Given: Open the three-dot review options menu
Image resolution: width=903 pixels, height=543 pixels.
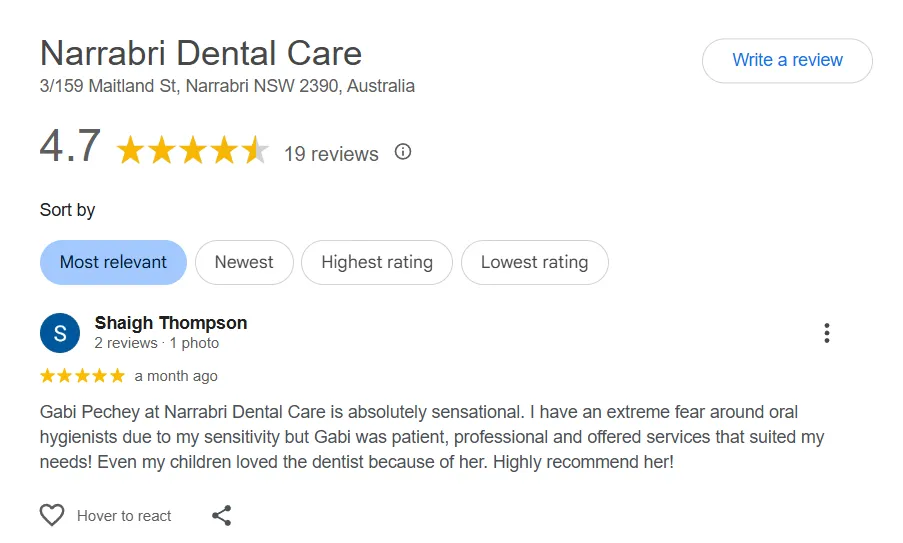Looking at the screenshot, I should [826, 333].
